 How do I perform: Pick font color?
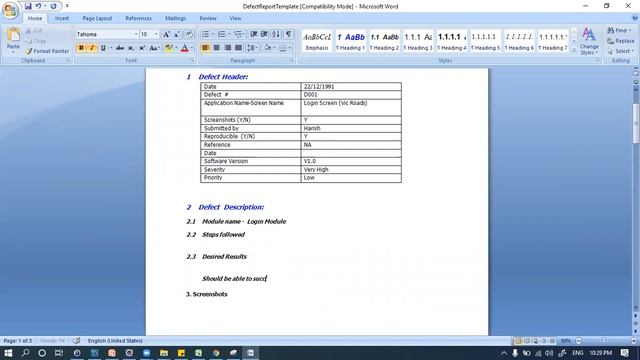[x=184, y=48]
